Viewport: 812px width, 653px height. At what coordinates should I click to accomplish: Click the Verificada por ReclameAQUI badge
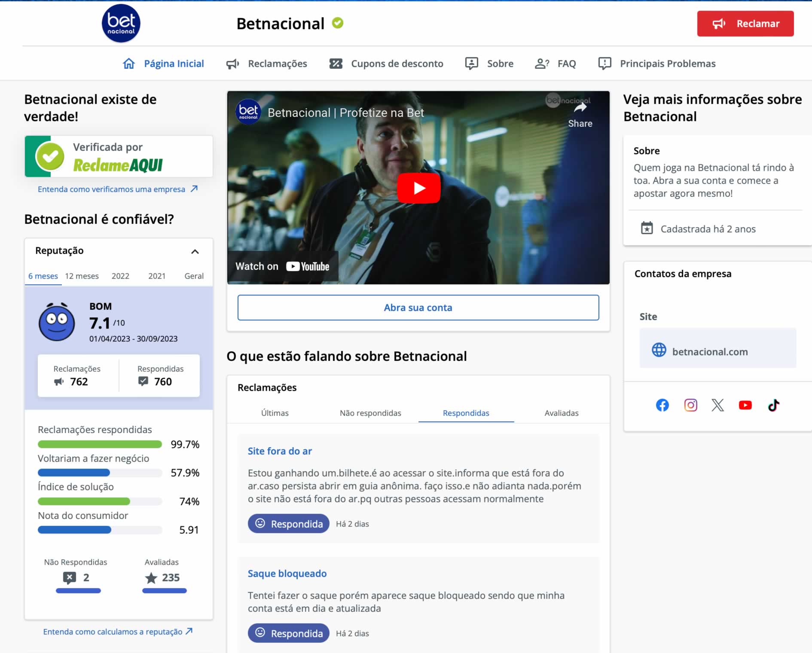(119, 156)
